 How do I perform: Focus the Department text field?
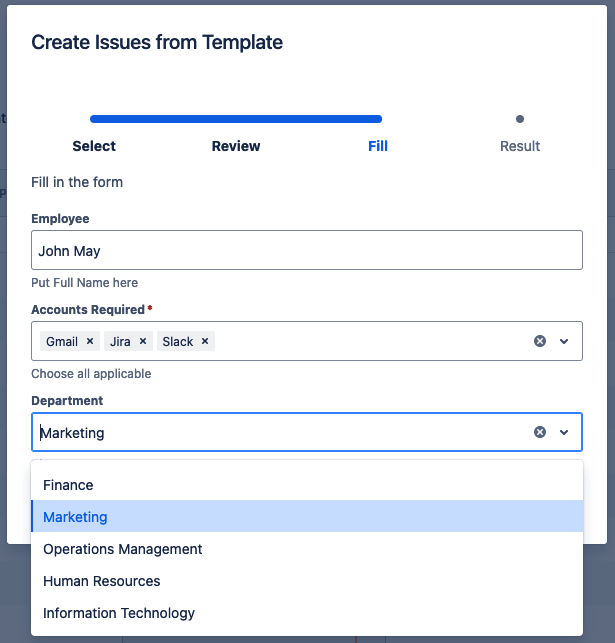[280, 433]
